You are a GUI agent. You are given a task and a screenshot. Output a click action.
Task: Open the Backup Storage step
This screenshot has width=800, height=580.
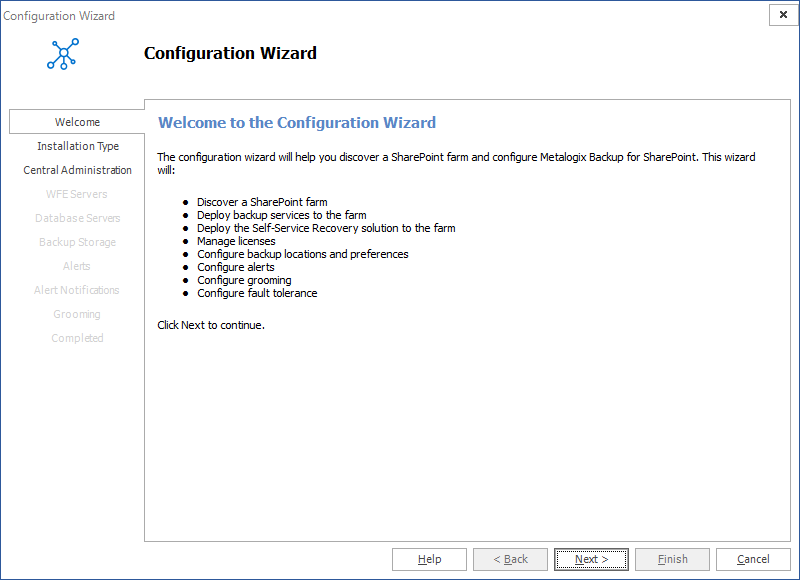point(78,242)
